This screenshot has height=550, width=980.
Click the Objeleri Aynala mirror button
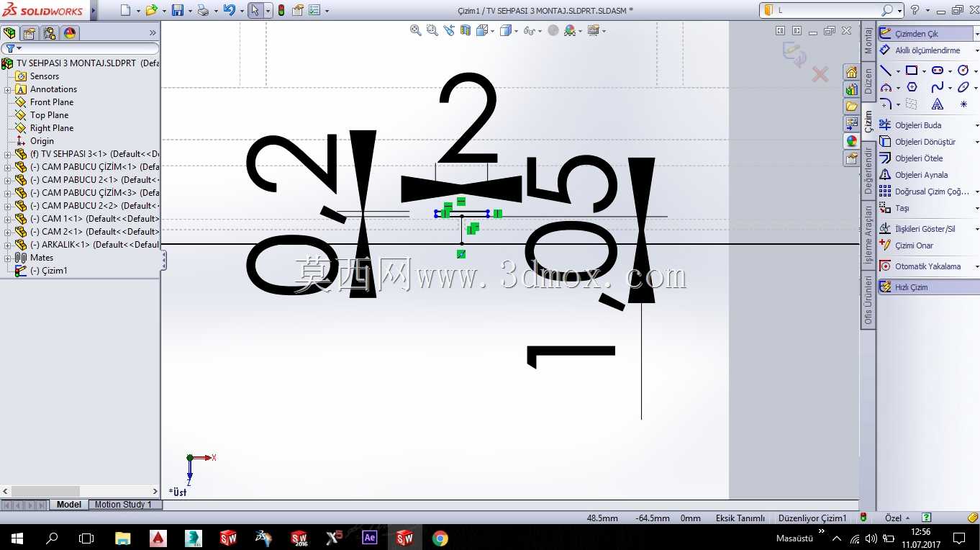coord(914,175)
